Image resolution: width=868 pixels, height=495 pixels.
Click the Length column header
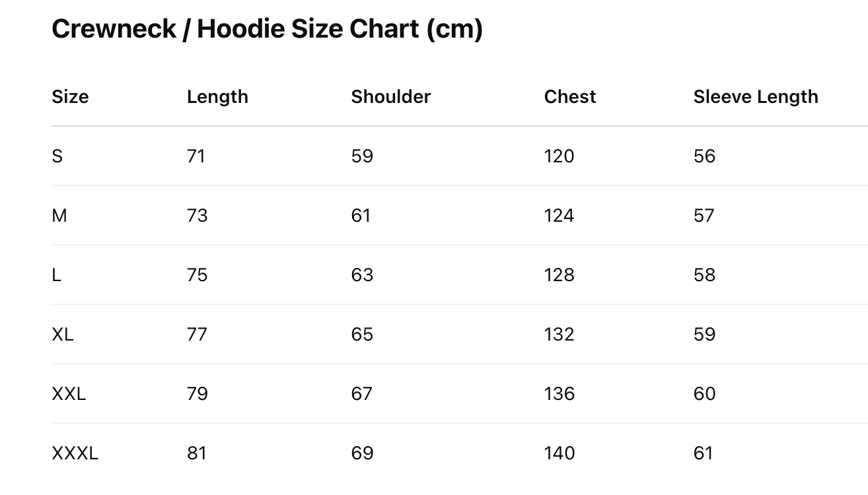[217, 96]
